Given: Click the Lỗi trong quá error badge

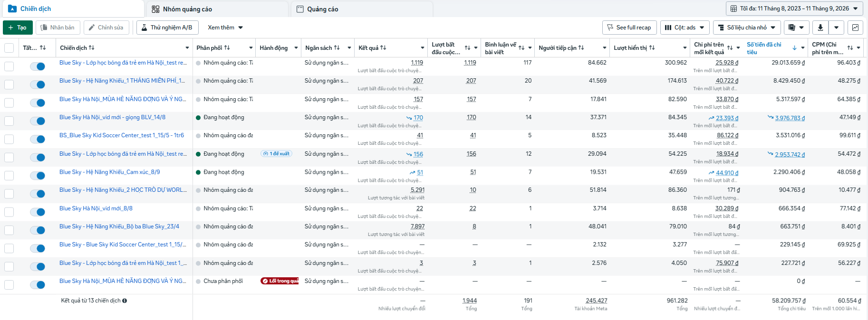Looking at the screenshot, I should pos(280,281).
